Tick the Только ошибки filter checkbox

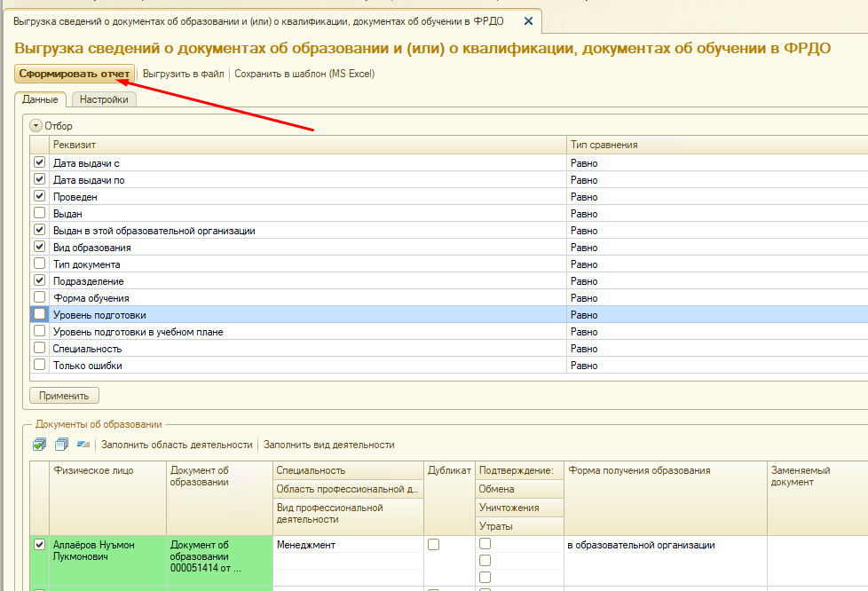39,365
